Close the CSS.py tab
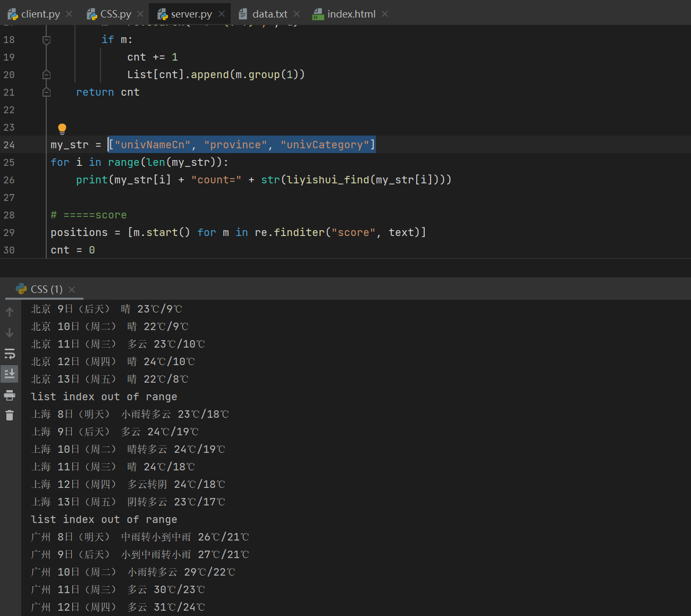This screenshot has width=691, height=616. point(140,14)
